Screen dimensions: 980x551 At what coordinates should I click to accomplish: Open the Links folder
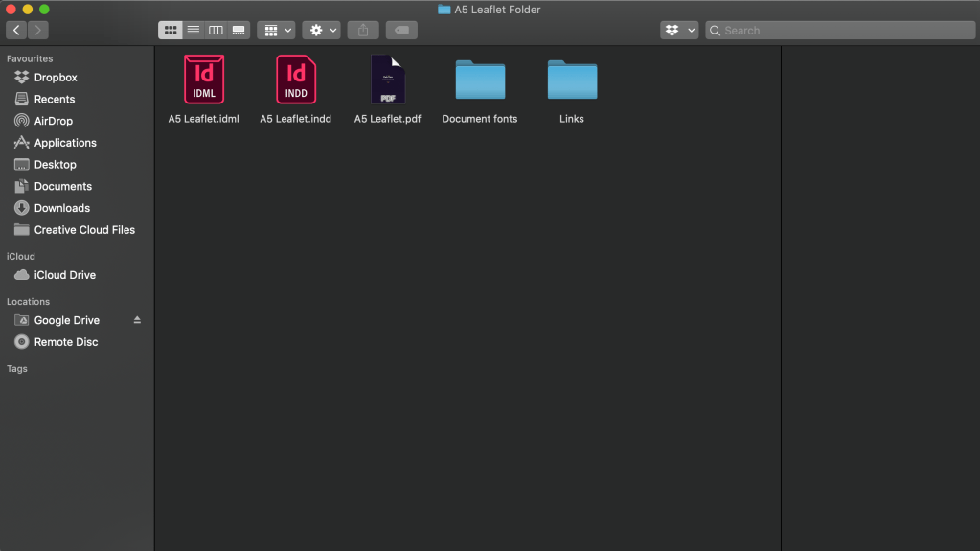572,80
